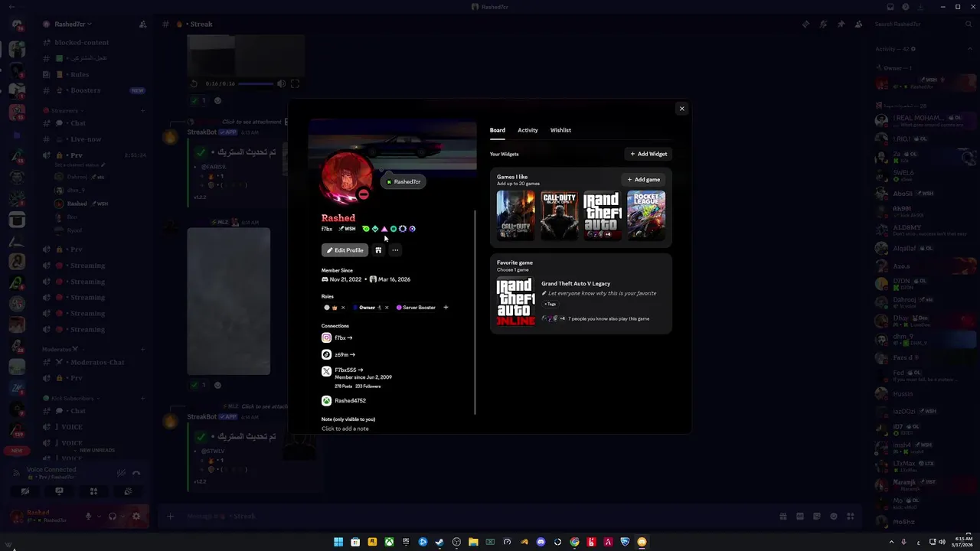980x551 pixels.
Task: Open Steam from the taskbar
Action: pos(439,542)
